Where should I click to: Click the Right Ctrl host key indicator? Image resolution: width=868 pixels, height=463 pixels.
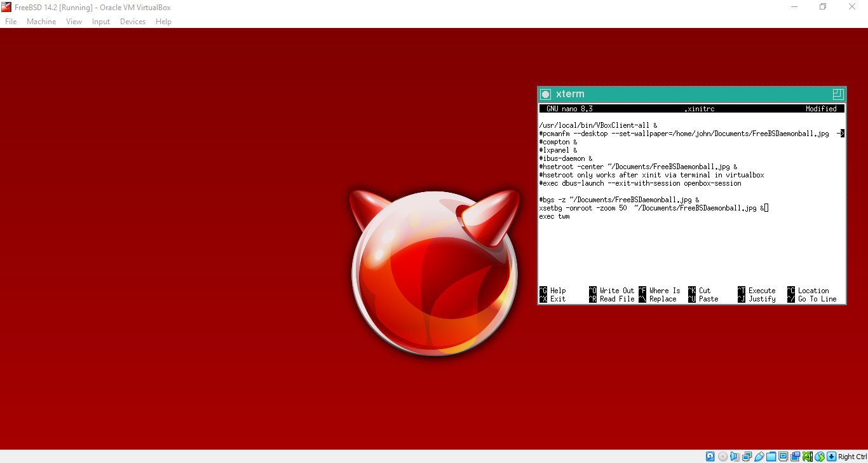pyautogui.click(x=852, y=457)
